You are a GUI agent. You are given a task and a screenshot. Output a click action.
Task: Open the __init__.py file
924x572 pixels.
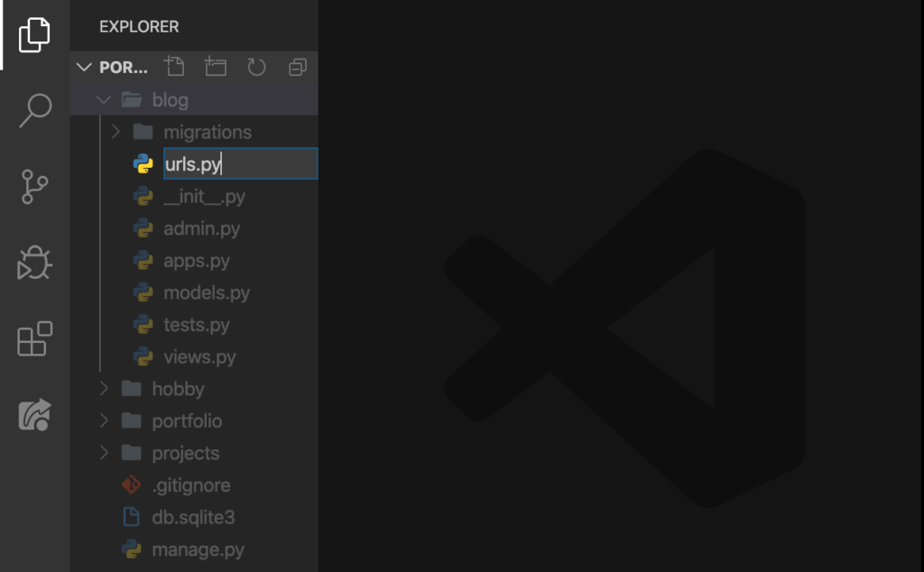pos(205,196)
